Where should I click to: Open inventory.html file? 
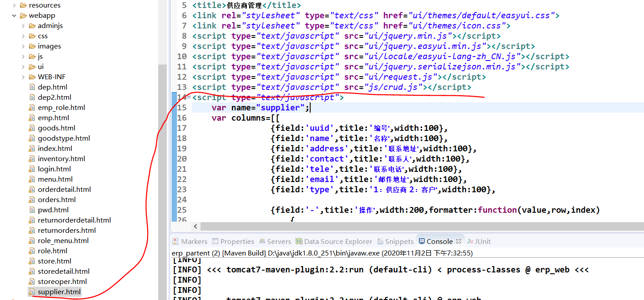(x=62, y=159)
